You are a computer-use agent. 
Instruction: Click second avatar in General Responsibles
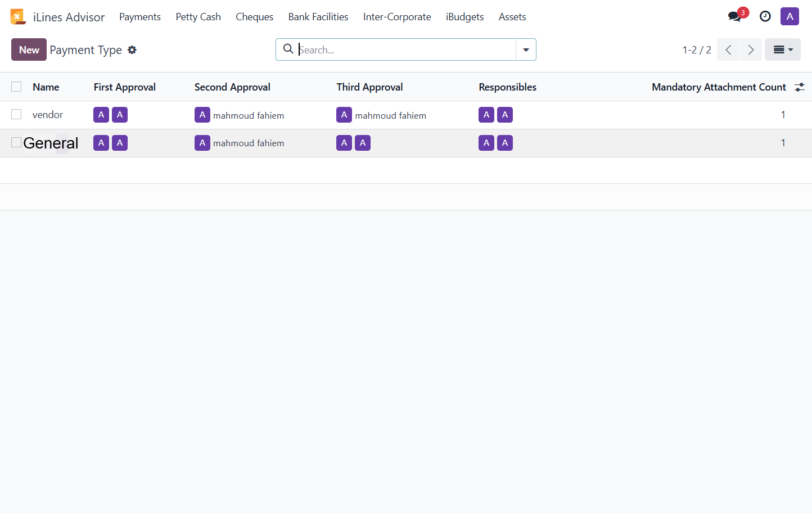click(505, 143)
